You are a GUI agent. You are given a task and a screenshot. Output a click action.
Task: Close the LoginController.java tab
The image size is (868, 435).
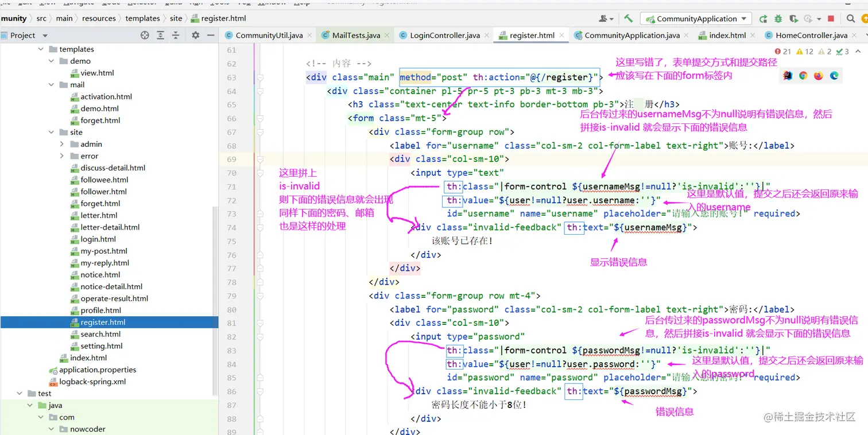487,35
